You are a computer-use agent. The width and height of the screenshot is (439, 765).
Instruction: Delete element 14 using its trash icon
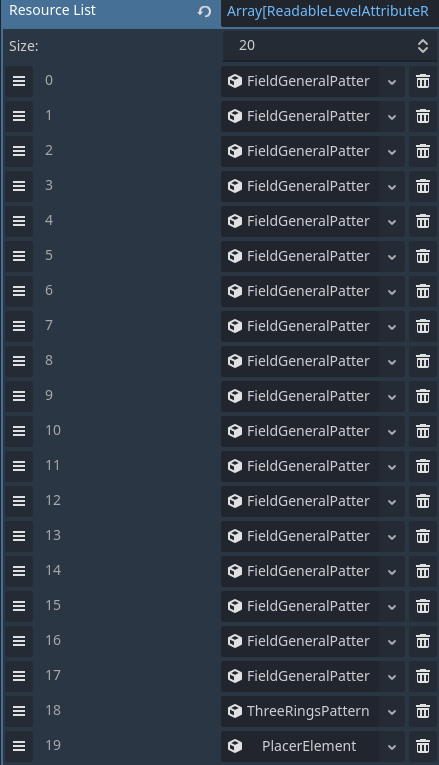click(x=423, y=571)
